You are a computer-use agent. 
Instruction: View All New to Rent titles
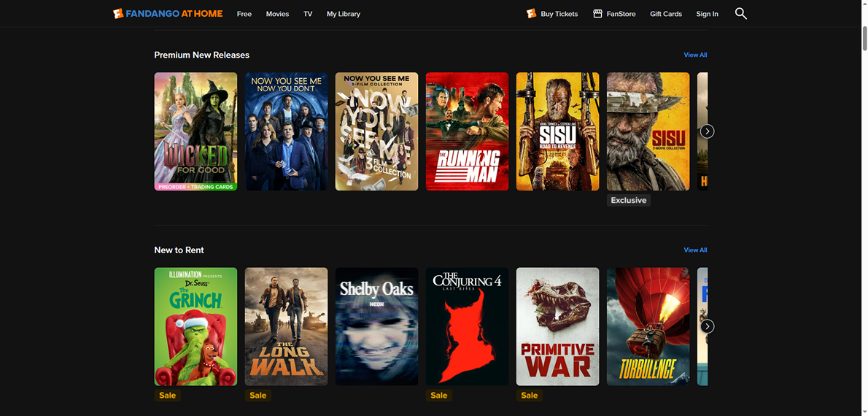695,250
